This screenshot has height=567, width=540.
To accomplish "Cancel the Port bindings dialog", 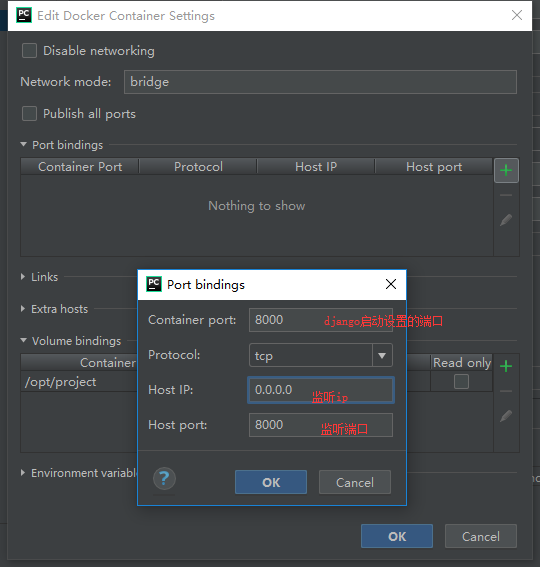I will 355,482.
